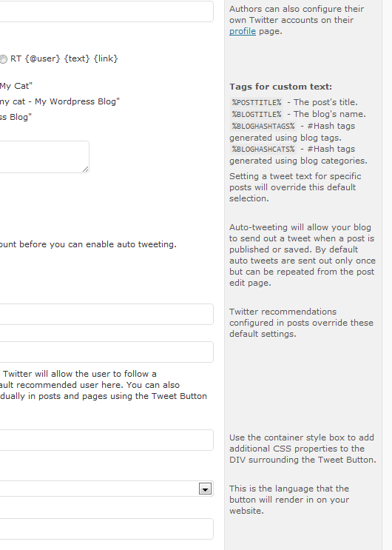Click the text field beside the Authors profile note

(107, 11)
